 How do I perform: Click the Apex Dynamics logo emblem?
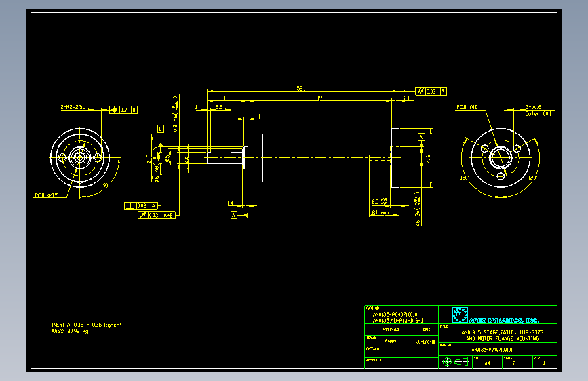(460, 315)
